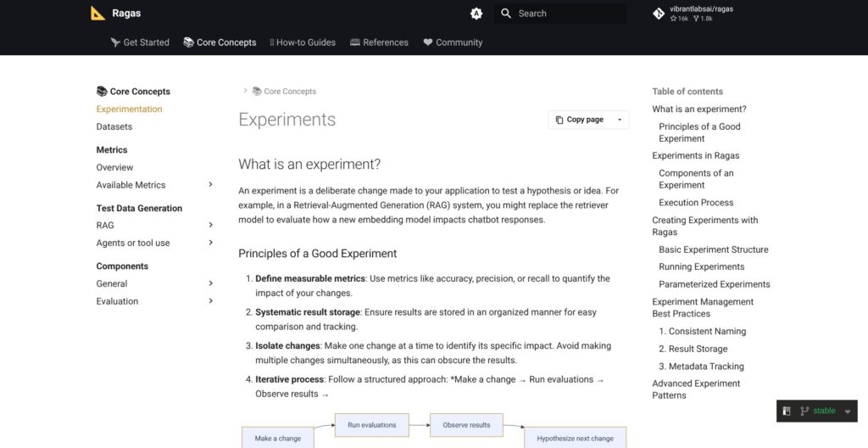Jump to Basic Experiment Structure
Screen dimensions: 868x448
click(x=713, y=249)
